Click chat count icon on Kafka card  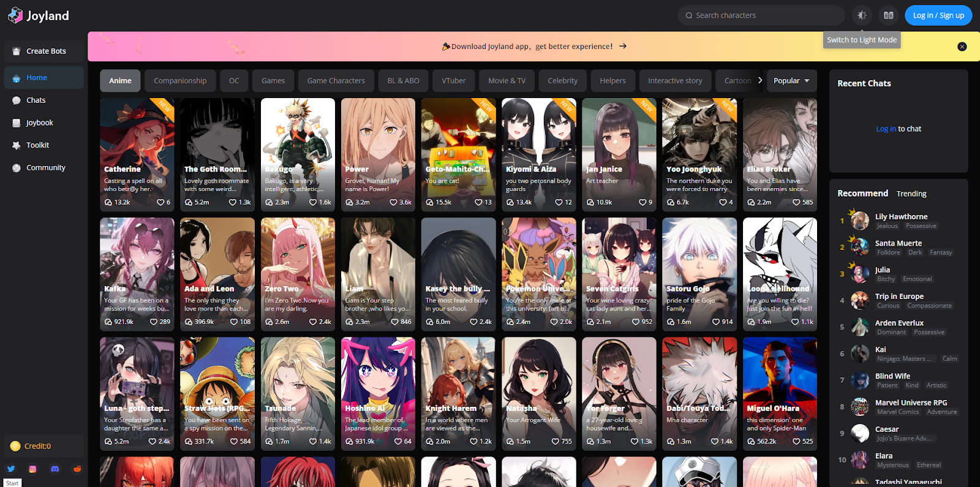[108, 322]
